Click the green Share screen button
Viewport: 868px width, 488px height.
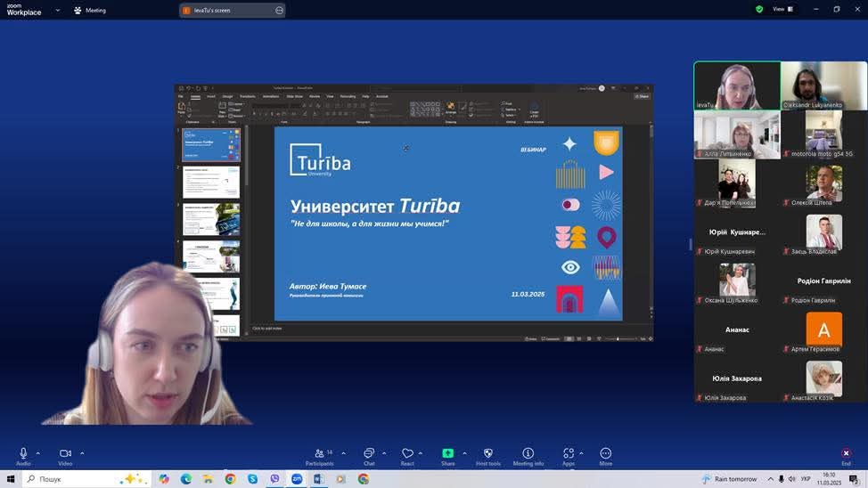point(448,456)
